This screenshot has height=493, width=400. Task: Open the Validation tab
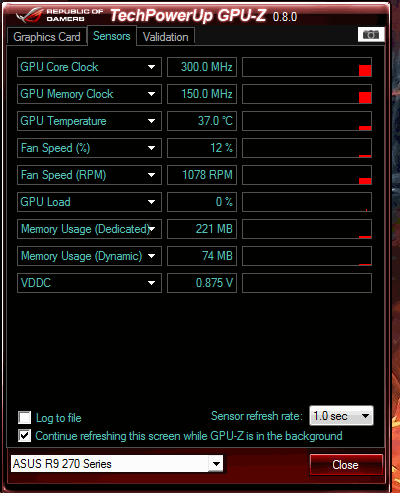[x=166, y=37]
